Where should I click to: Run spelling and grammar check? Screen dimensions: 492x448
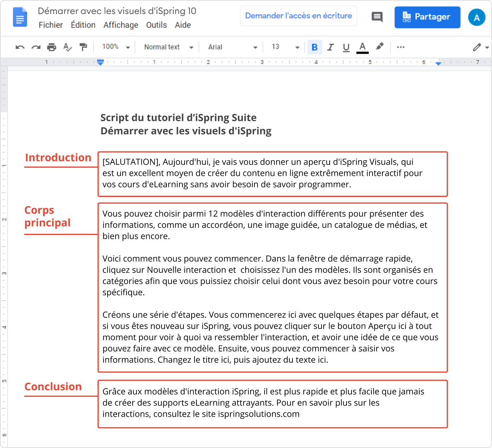[x=67, y=47]
